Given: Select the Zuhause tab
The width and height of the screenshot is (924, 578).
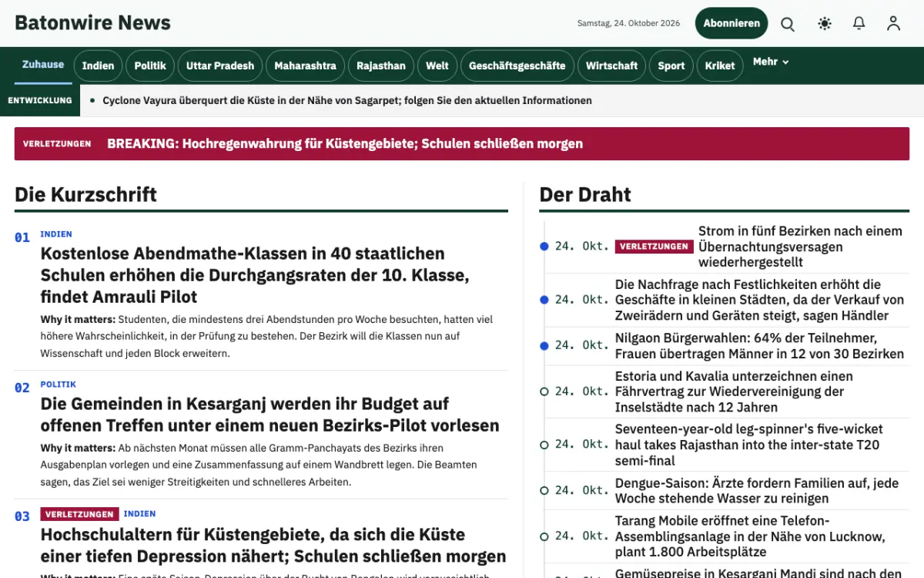Looking at the screenshot, I should [43, 65].
